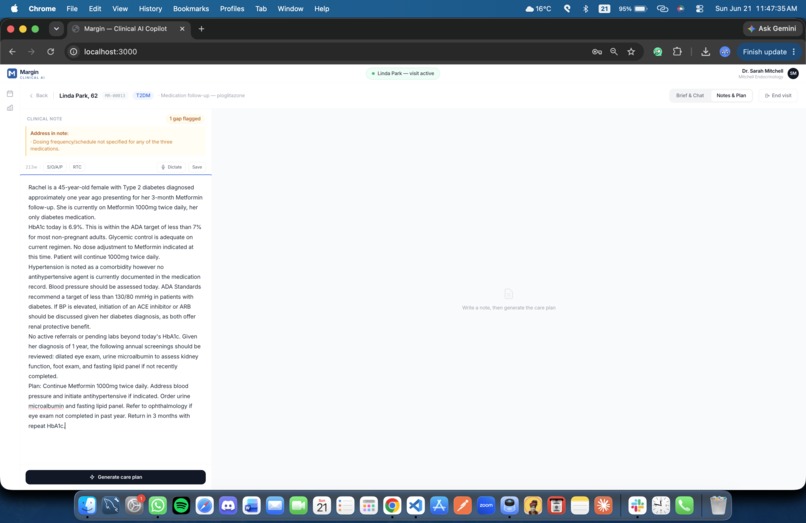
Task: Open the View menu
Action: (x=120, y=9)
